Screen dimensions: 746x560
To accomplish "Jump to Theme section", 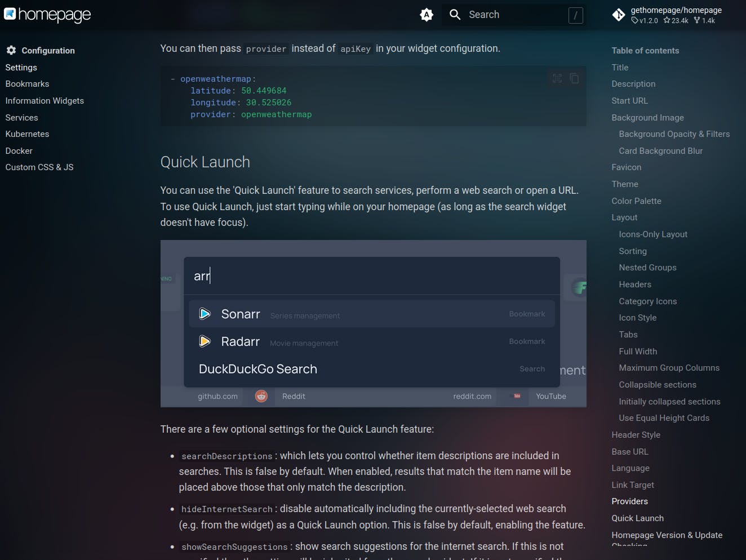I will click(x=625, y=184).
